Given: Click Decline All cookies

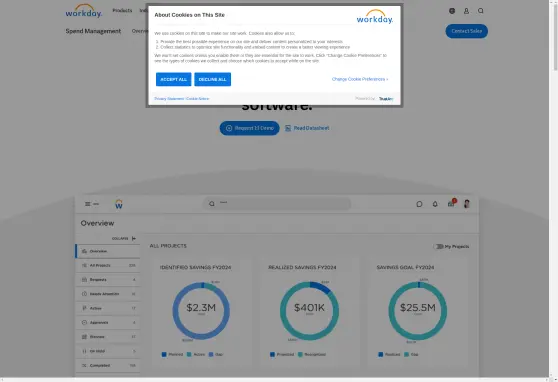Looking at the screenshot, I should 212,79.
